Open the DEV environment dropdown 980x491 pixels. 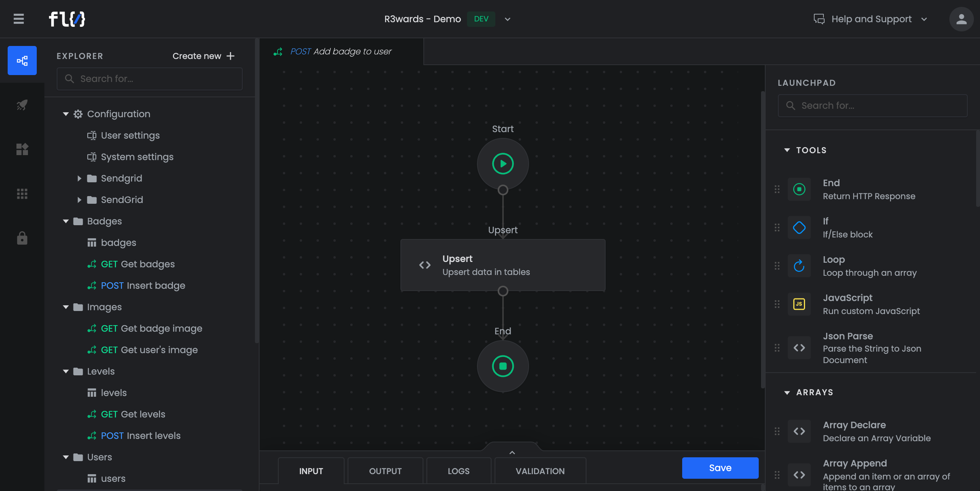pos(508,19)
